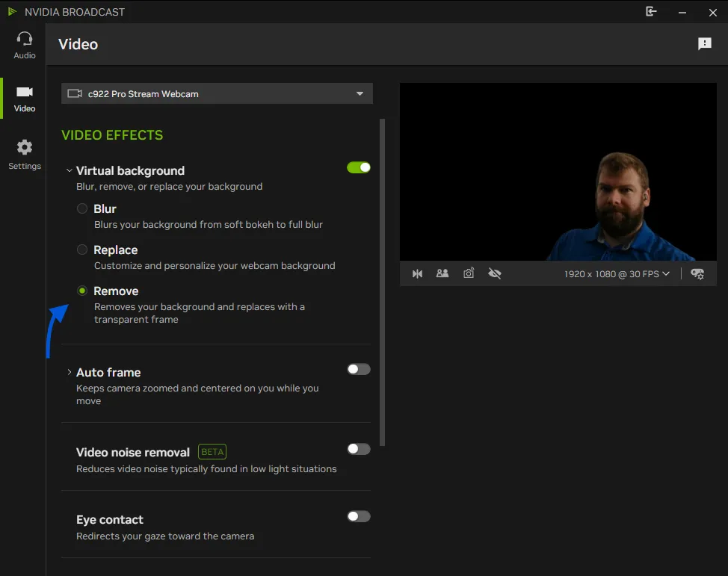Choose the Replace background radio button

click(82, 250)
